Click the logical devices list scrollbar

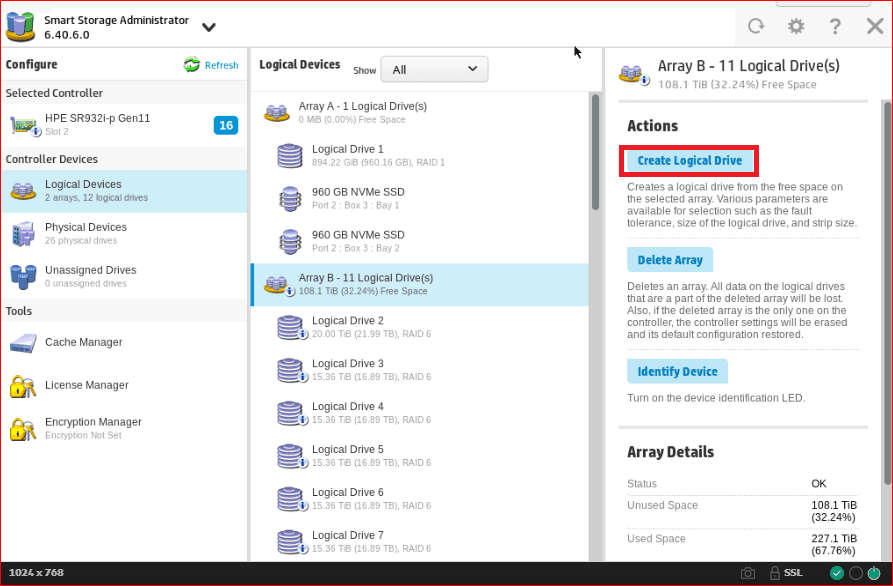(x=596, y=150)
